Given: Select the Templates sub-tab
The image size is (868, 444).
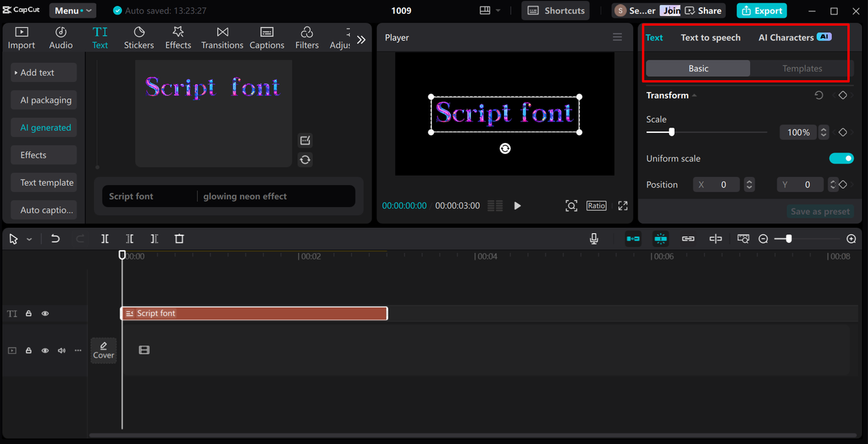Looking at the screenshot, I should pos(802,68).
